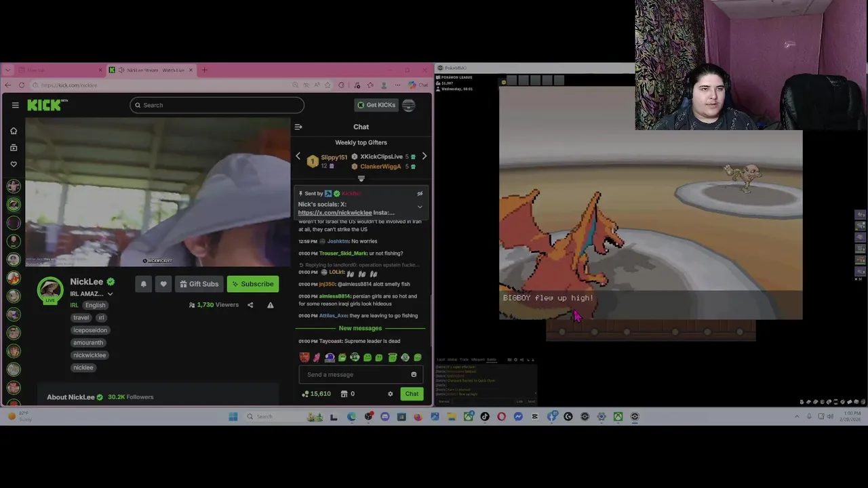Show next top gifters page
This screenshot has width=868, height=488.
[425, 157]
